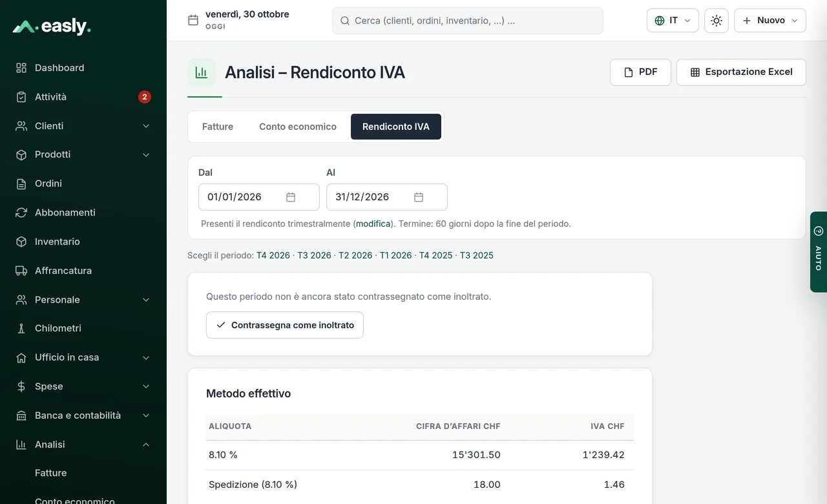
Task: Collapse the Analisi sidebar section
Action: click(x=146, y=445)
